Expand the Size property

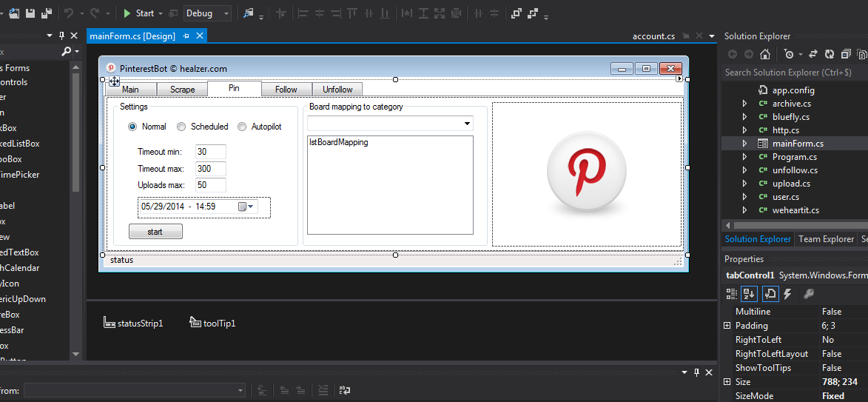[727, 382]
